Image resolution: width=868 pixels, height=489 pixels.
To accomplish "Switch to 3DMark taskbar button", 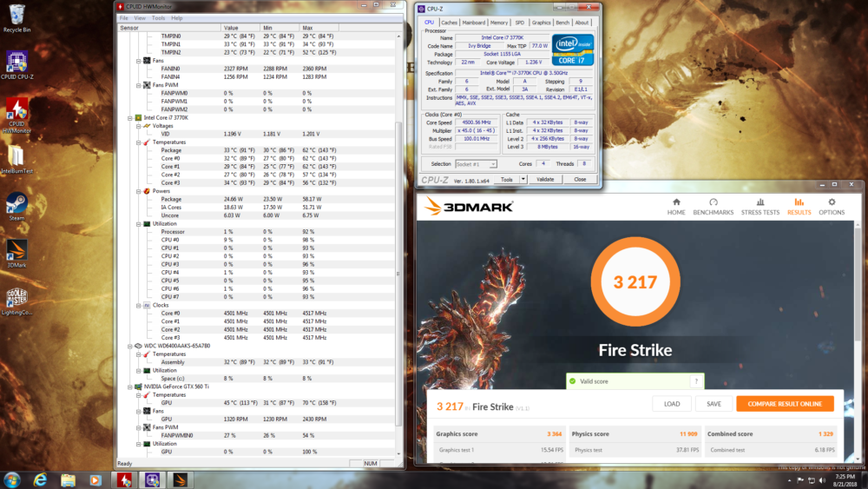I will pos(181,480).
